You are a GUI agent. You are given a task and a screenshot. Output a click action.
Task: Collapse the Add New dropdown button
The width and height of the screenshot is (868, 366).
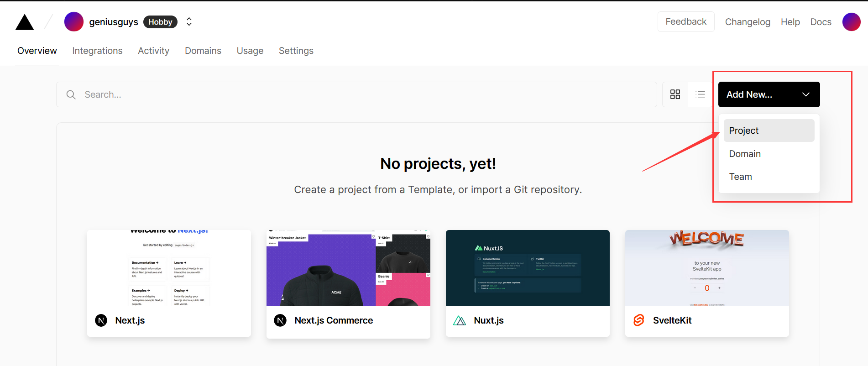[769, 94]
